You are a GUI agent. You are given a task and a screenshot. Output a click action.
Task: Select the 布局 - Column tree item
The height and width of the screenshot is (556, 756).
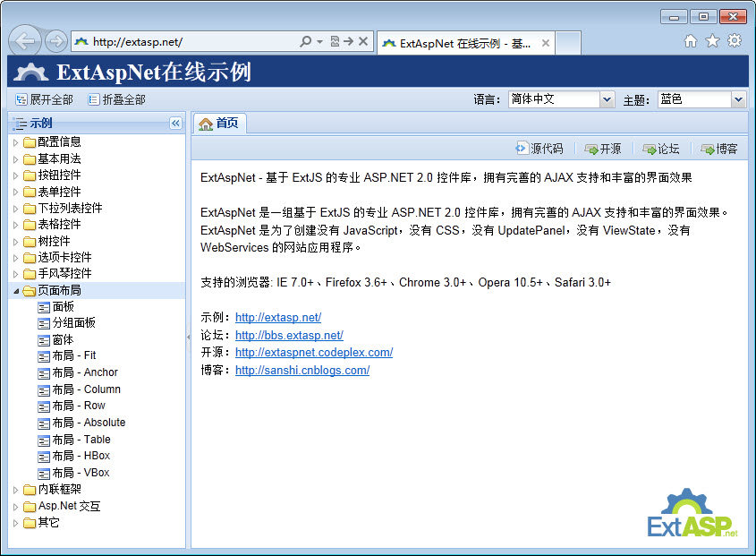pos(86,389)
